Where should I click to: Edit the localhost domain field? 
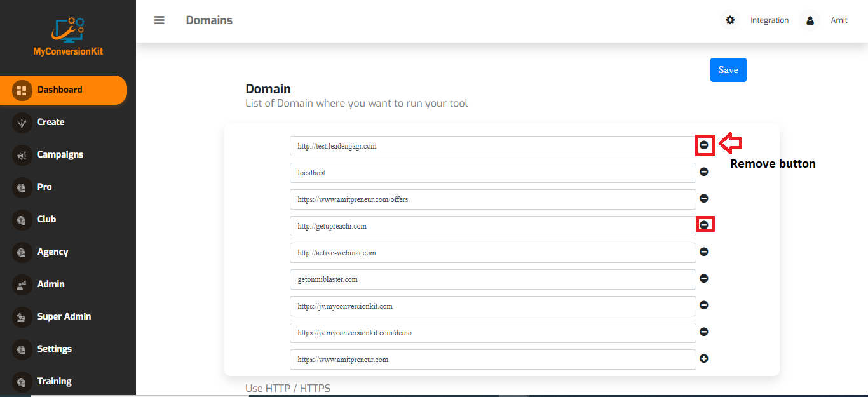[x=493, y=173]
